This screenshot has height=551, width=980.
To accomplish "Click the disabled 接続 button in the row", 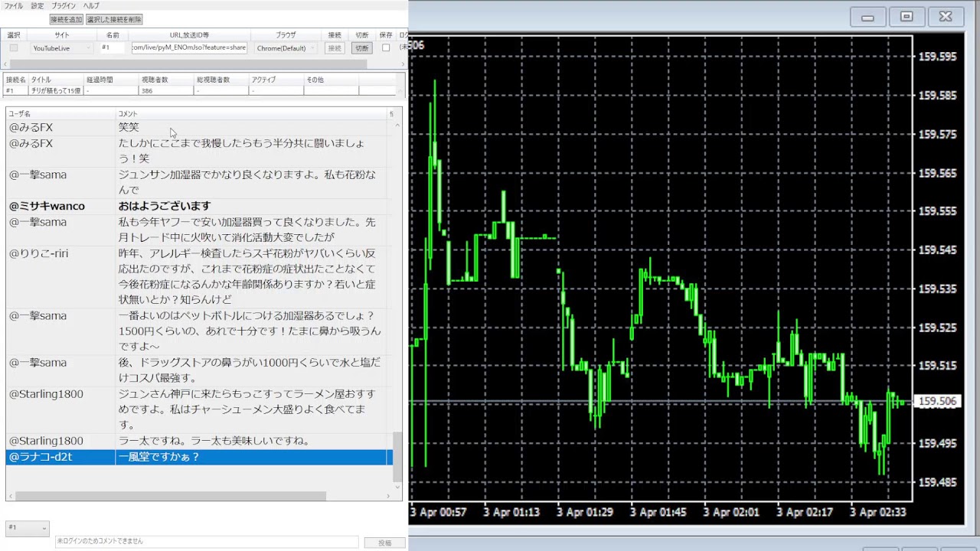I will coord(335,47).
